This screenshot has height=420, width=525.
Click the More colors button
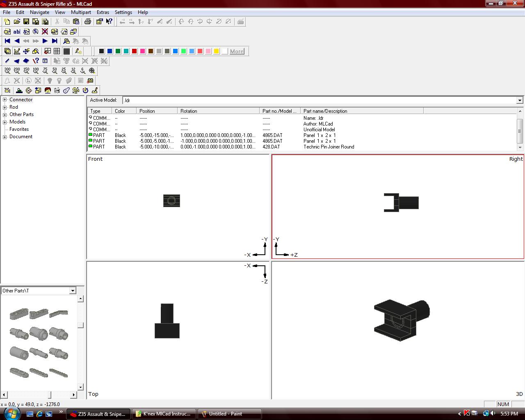[x=237, y=51]
